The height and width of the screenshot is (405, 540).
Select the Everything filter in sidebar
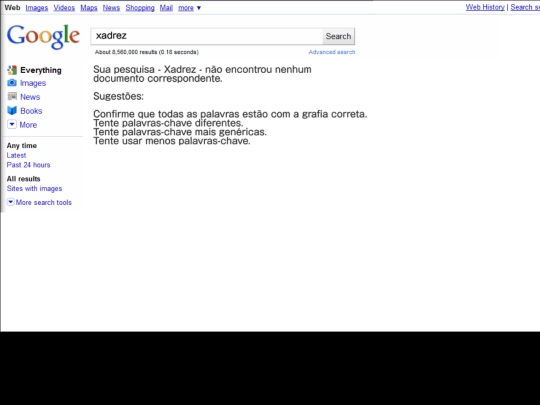41,70
